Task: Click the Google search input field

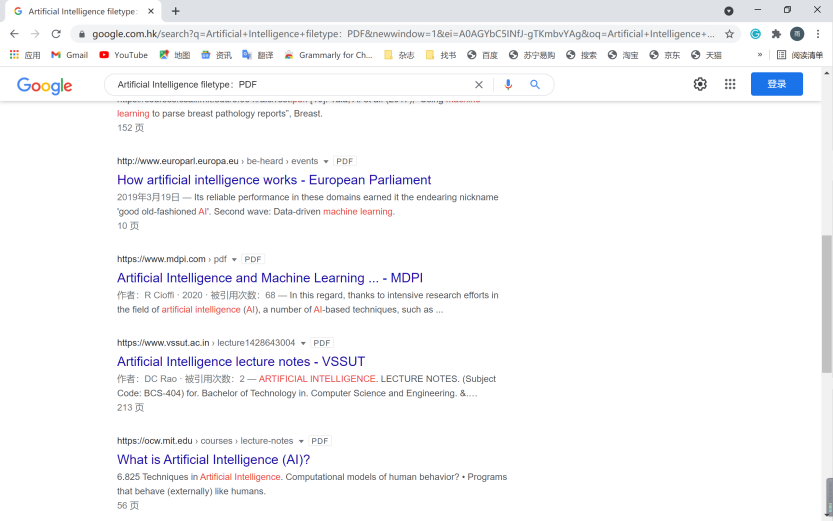Action: tap(292, 84)
